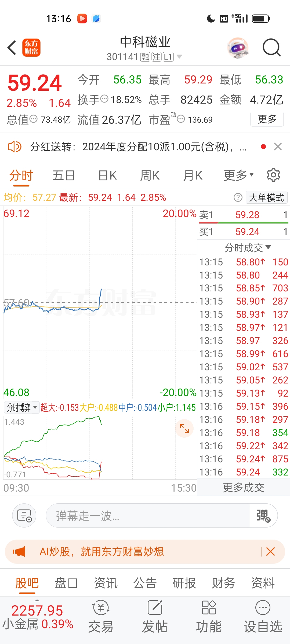The image size is (290, 644).
Task: Click the 更多 quote details button
Action: click(x=267, y=119)
